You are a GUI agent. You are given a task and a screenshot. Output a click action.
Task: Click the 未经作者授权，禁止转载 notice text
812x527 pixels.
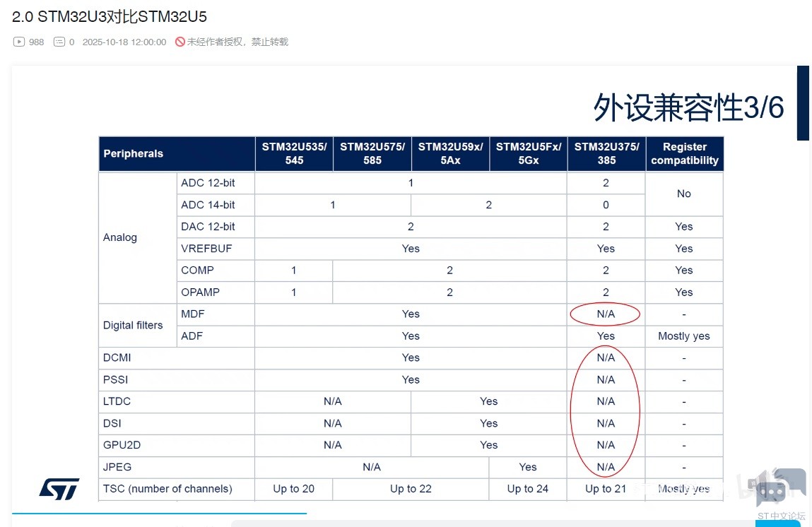point(237,42)
